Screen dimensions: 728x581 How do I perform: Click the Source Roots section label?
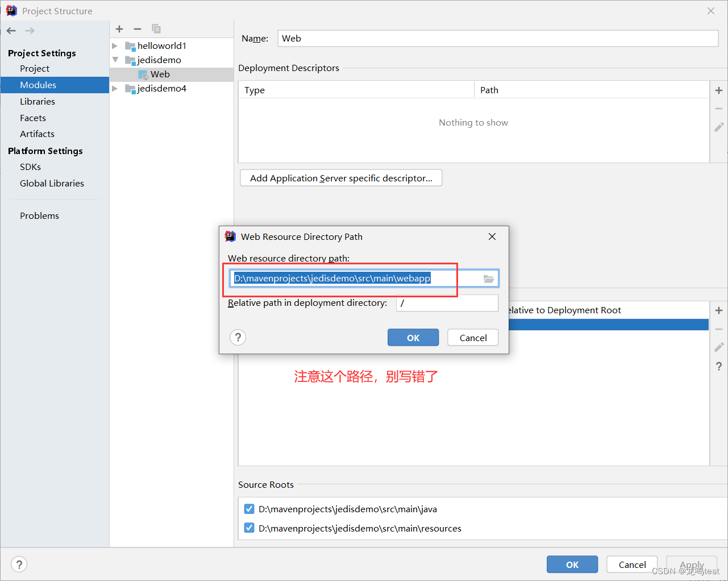[266, 484]
